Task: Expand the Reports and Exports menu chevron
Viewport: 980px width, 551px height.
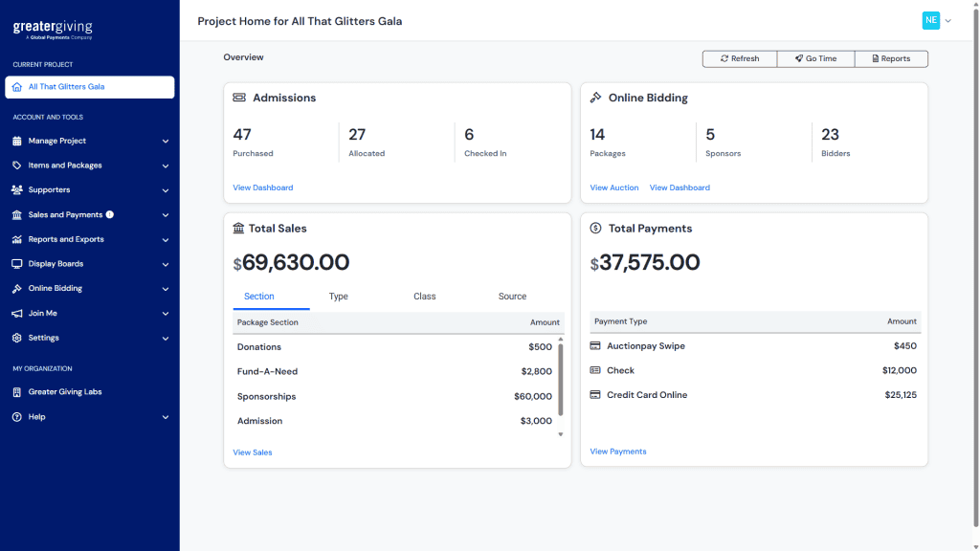Action: [166, 240]
